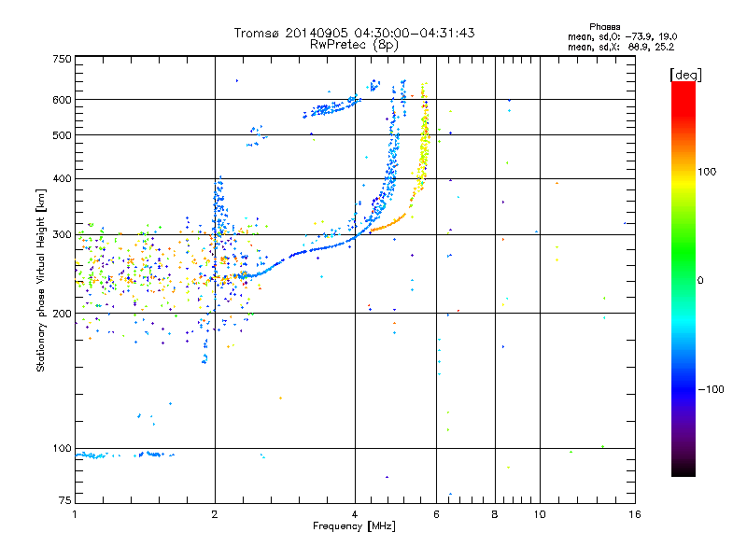Click the rainbow phase colorbar
Viewport: 747px width, 560px height.
[x=684, y=278]
